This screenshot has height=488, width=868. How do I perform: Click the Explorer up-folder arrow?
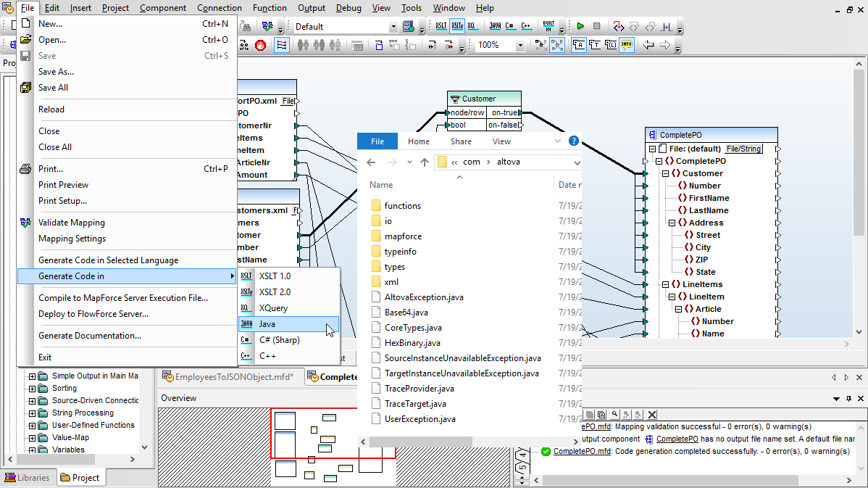(x=425, y=162)
